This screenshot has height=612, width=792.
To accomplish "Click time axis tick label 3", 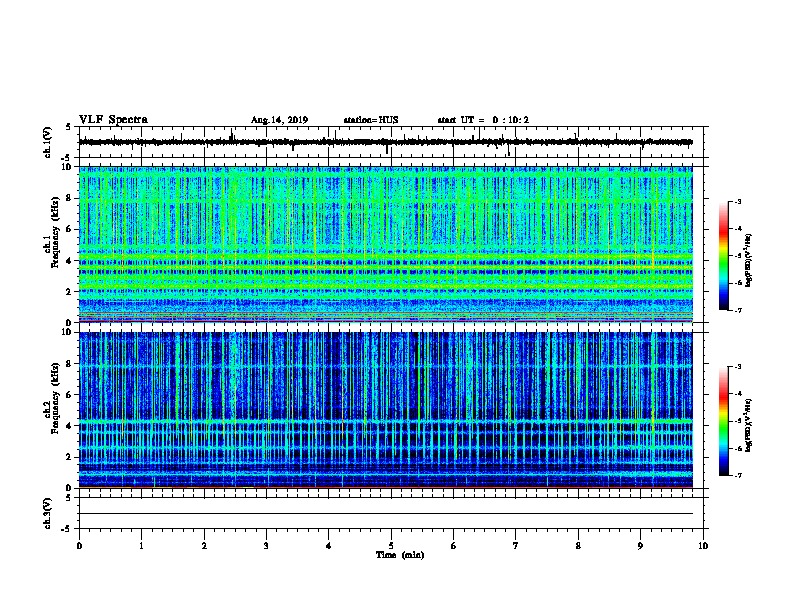I will click(266, 546).
